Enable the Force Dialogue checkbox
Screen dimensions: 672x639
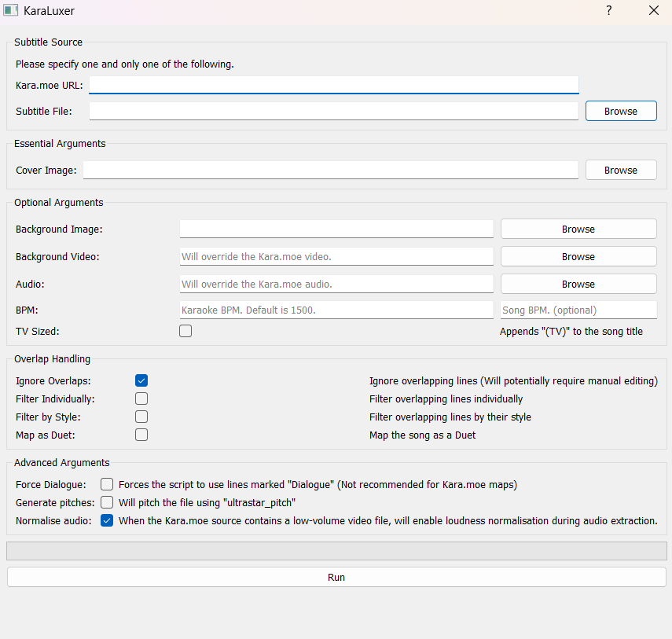click(x=107, y=485)
